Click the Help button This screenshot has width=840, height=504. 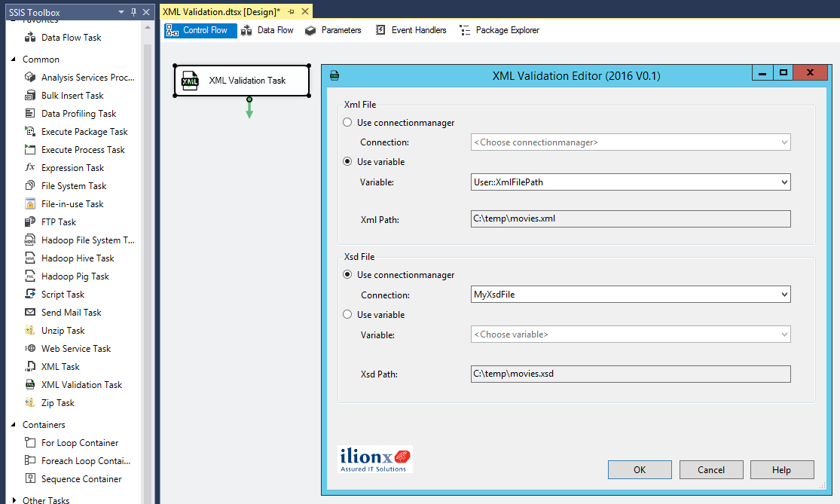coord(781,469)
